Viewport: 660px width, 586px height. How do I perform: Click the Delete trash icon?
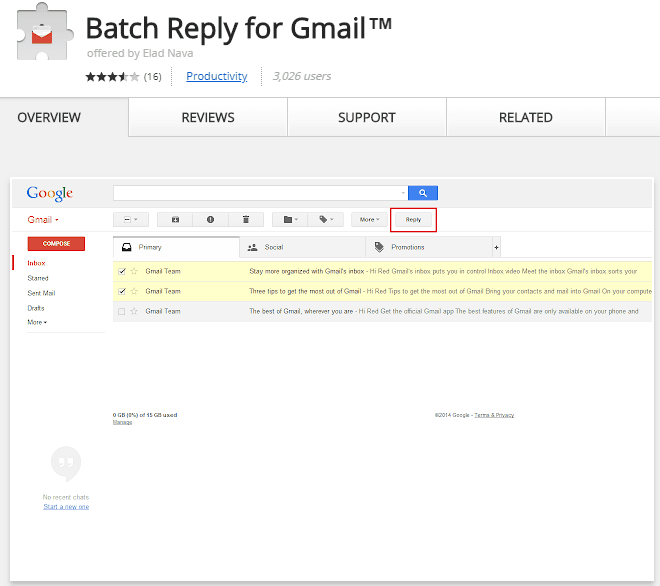246,220
